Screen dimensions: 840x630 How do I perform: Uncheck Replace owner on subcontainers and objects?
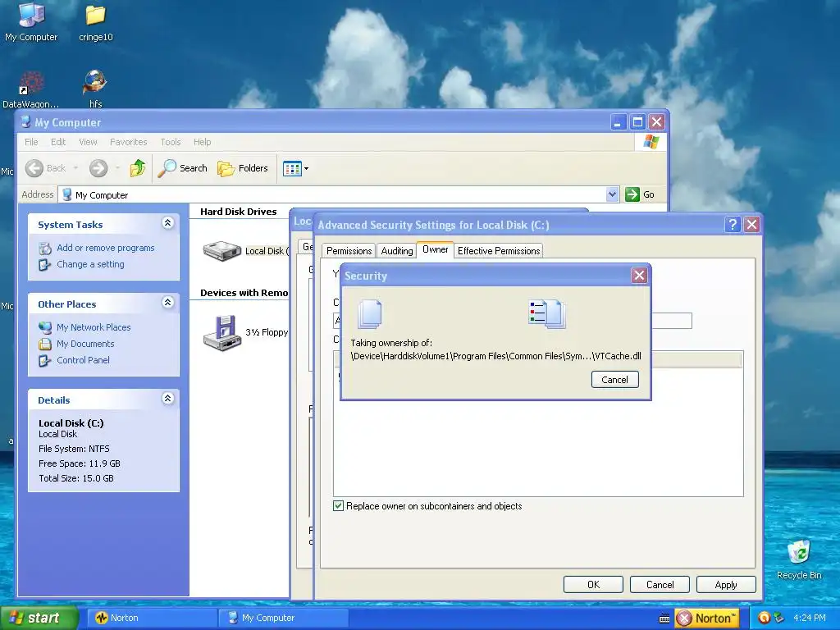point(338,506)
